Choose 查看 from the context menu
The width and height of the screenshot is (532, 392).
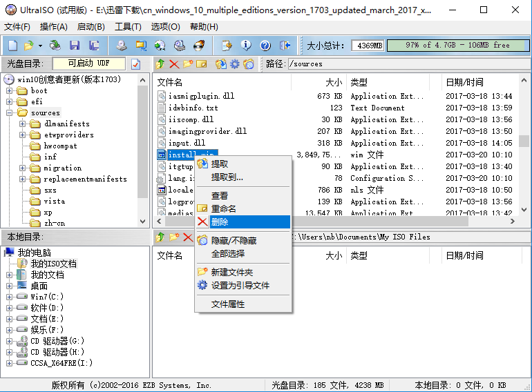243,196
